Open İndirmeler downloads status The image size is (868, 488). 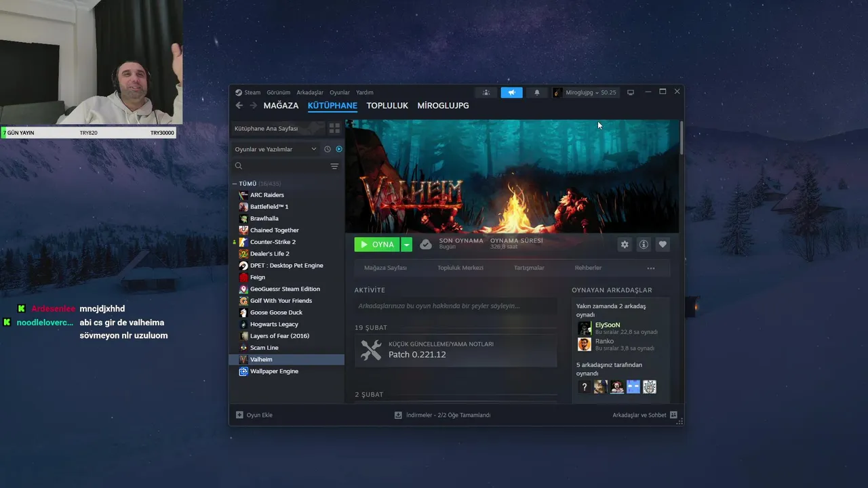pos(442,415)
